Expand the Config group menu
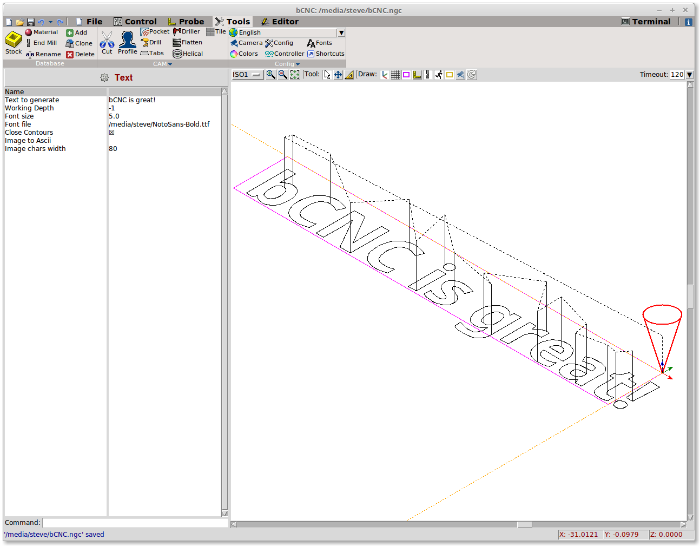Viewport: 700px width, 546px height. coord(287,64)
